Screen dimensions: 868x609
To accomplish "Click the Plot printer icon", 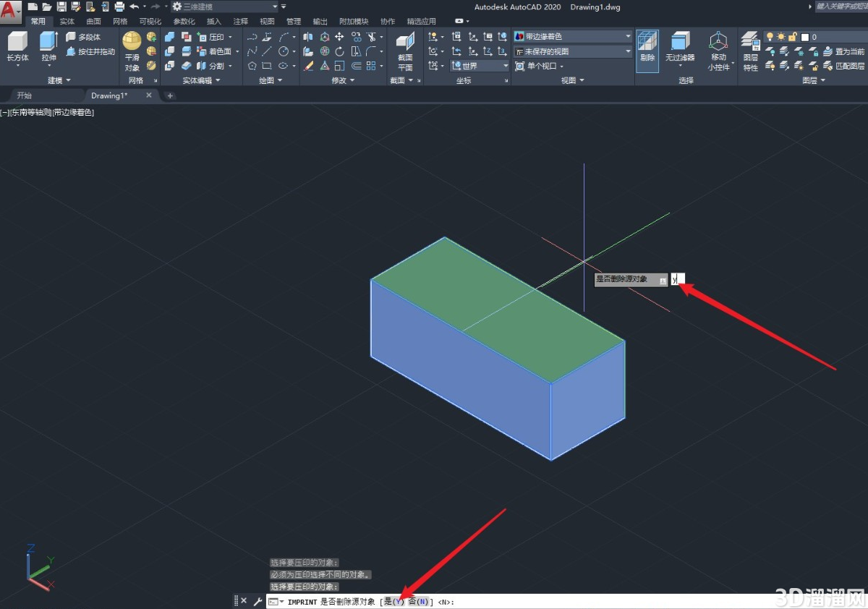I will click(119, 7).
